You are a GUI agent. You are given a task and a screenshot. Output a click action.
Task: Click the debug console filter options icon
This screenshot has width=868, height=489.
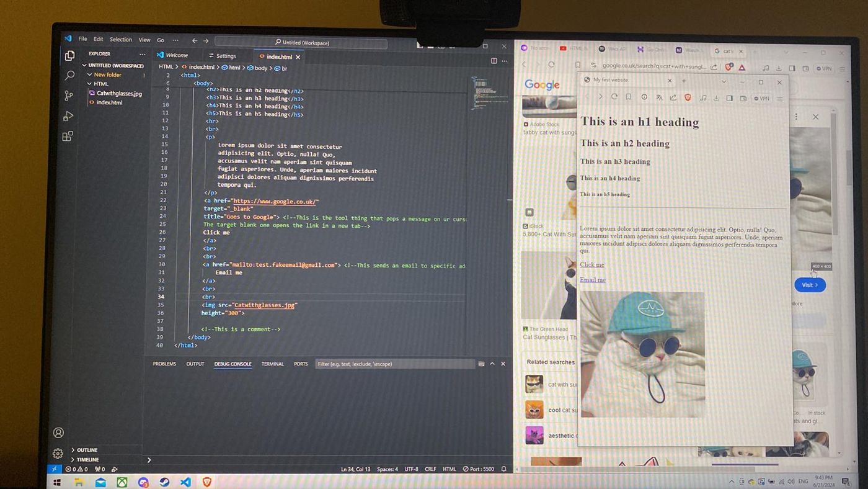pos(481,364)
